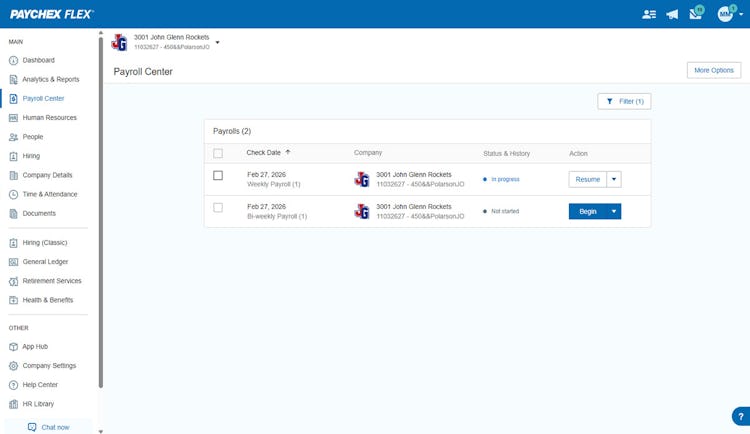Click the Payrolls (2) heading

(x=232, y=131)
